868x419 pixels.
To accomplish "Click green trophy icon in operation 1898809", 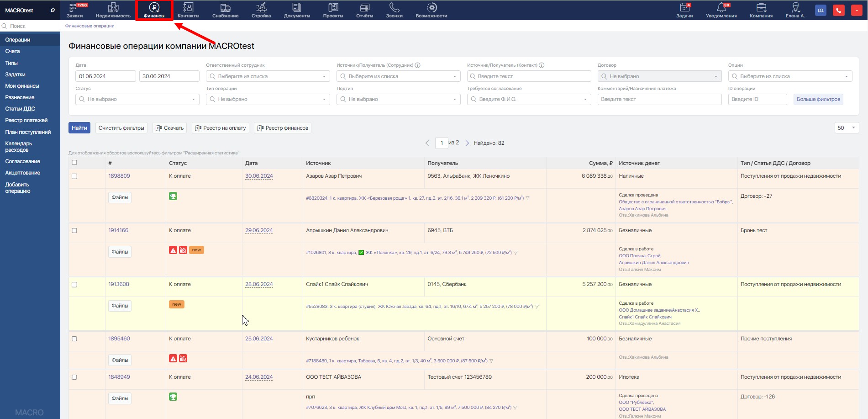I will tap(173, 196).
